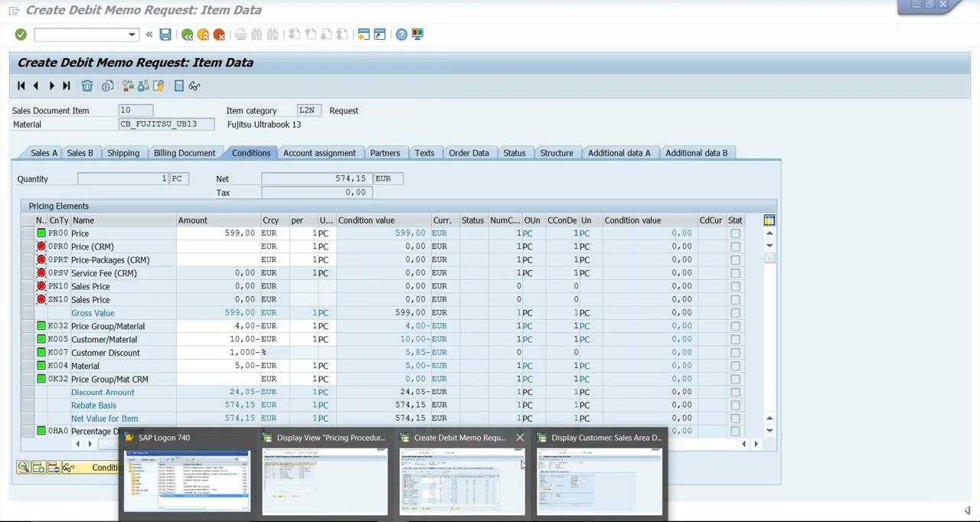Viewport: 980px width, 522px height.
Task: Click the red Cancel icon
Action: (219, 34)
